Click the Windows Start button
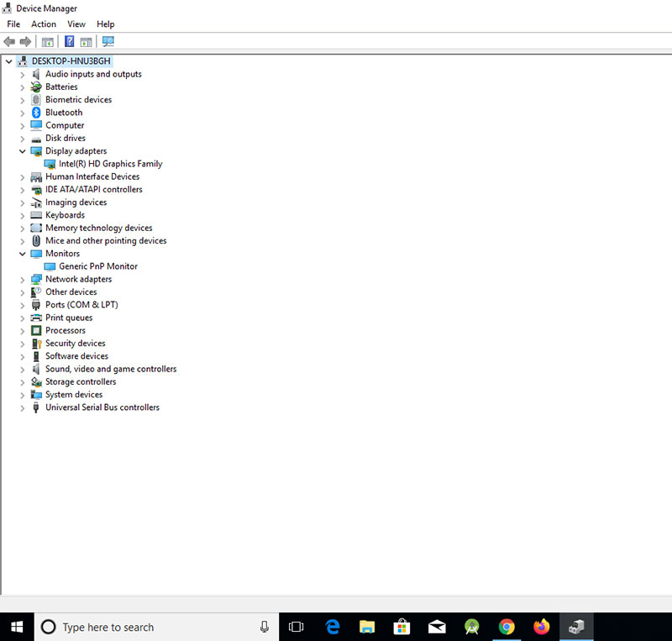Screen dimensions: 672x641 (x=17, y=627)
